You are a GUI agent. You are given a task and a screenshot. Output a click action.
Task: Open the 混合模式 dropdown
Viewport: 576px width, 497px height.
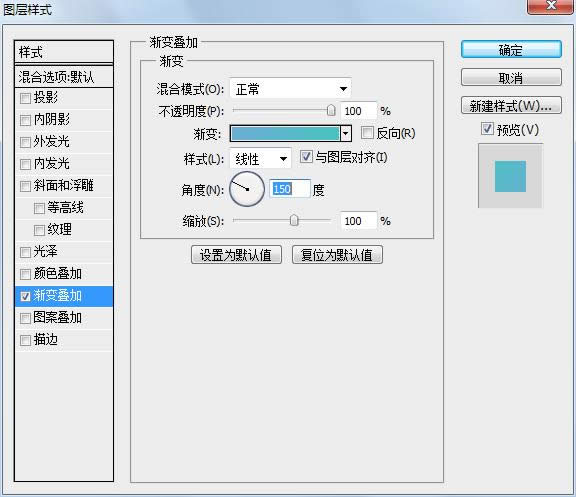290,89
